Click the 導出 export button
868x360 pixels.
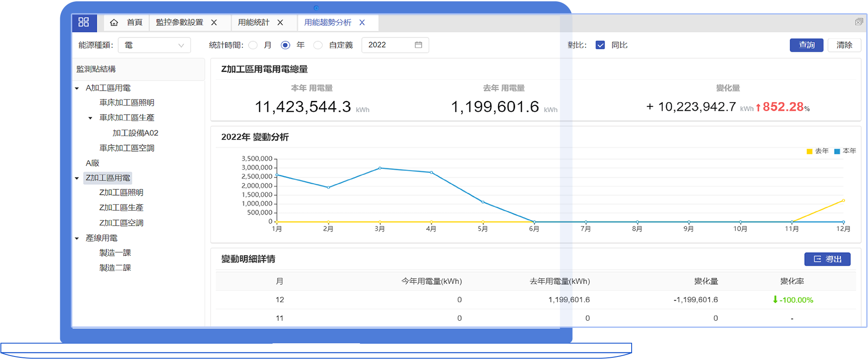[827, 259]
